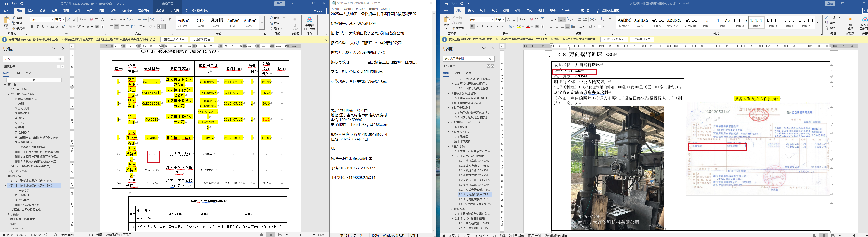The image size is (868, 237).
Task: Click next search result arrow, right navigation pane
Action: tap(493, 66)
